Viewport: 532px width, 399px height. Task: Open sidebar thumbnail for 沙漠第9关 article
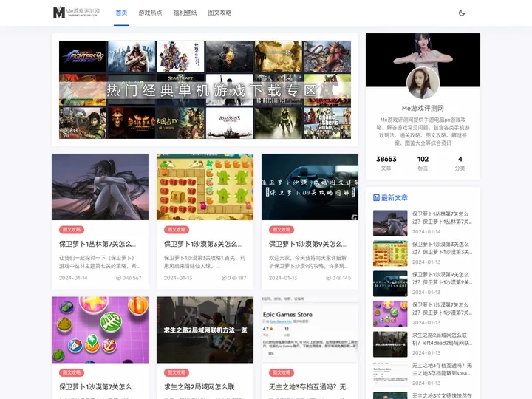click(390, 284)
